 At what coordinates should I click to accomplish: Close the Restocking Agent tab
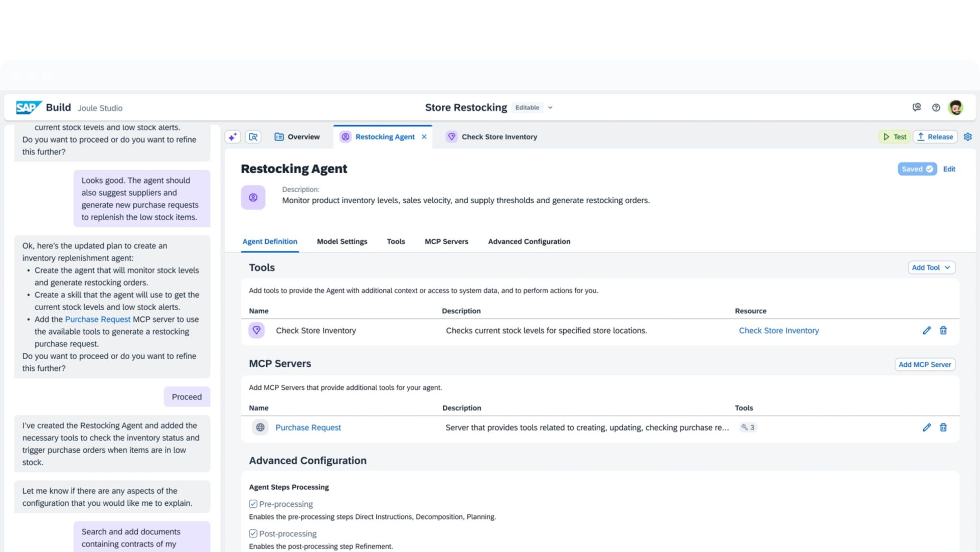coord(424,136)
